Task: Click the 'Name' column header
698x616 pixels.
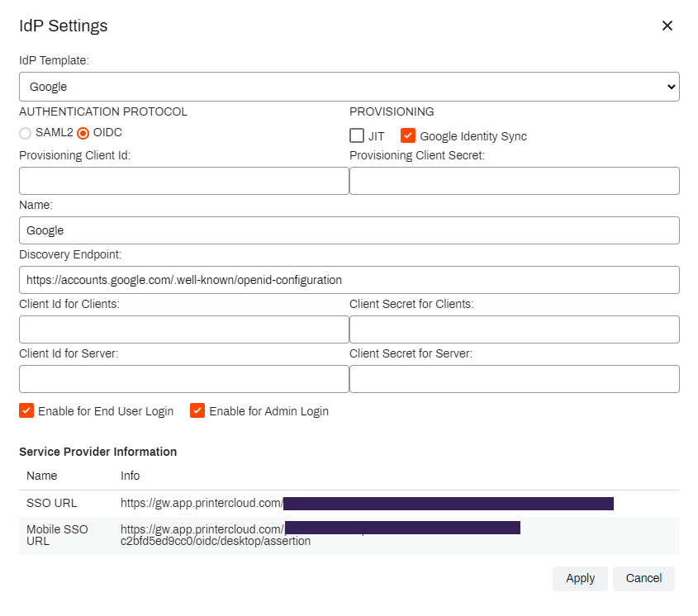Action: [x=42, y=476]
